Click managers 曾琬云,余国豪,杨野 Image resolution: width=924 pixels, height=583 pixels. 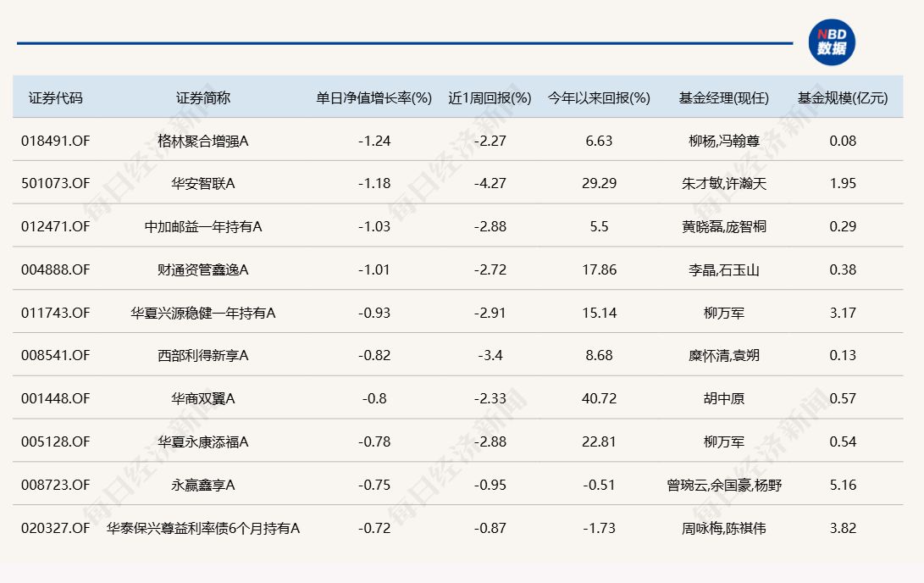pos(723,486)
